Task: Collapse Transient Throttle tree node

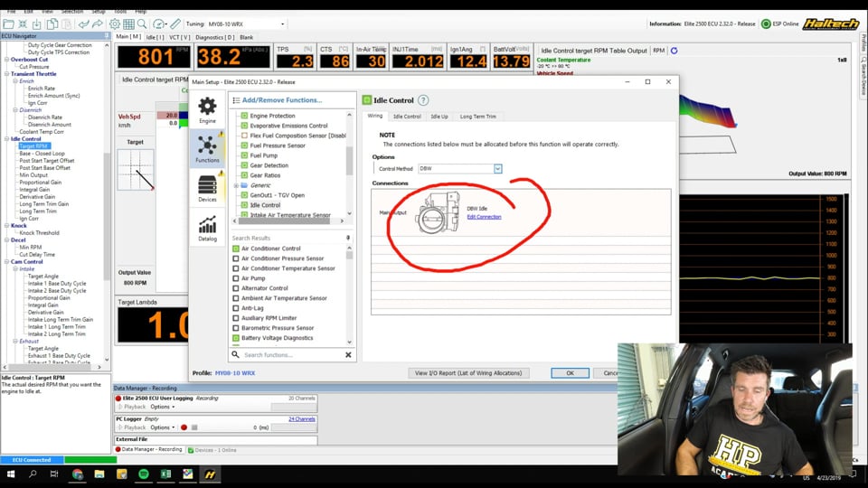Action: (x=6, y=73)
